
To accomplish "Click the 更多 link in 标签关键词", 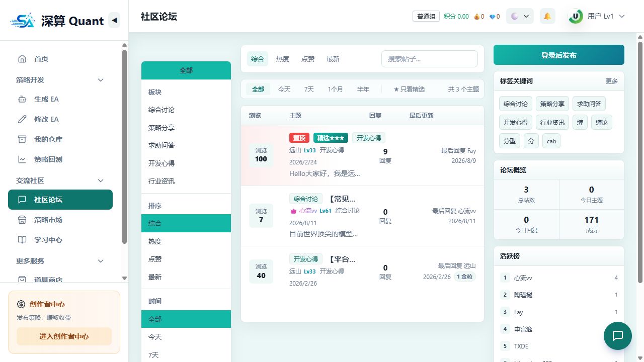I will [x=612, y=81].
